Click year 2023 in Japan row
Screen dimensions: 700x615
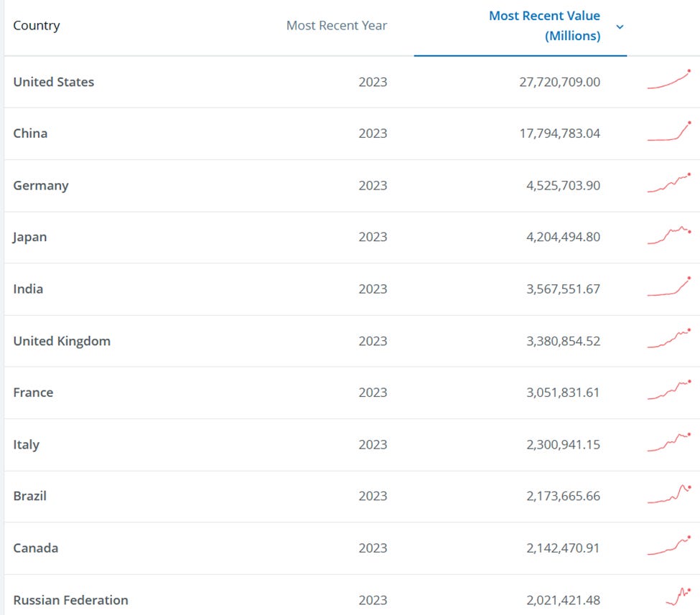click(373, 237)
